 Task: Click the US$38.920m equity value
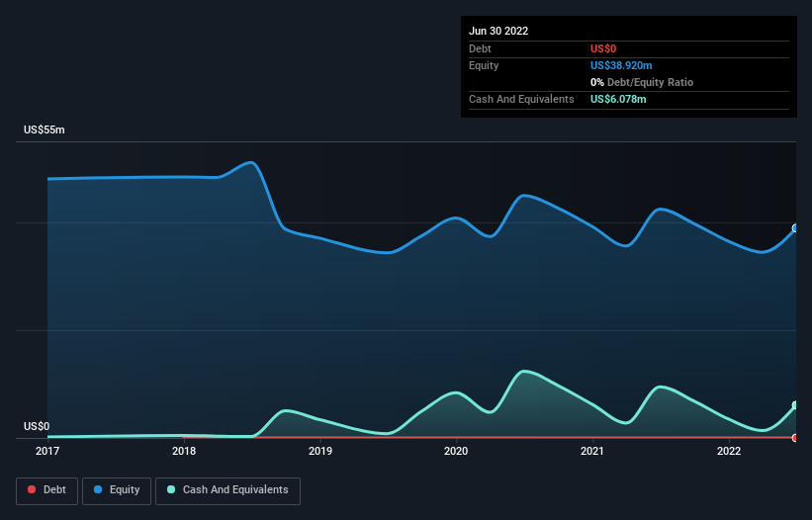pos(621,65)
